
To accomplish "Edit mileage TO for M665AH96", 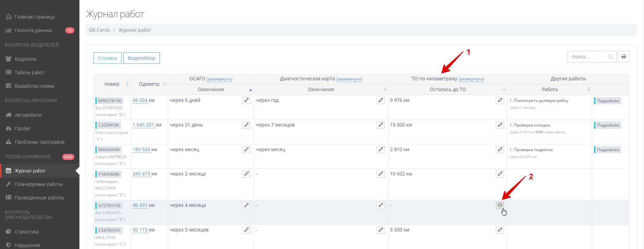I will pyautogui.click(x=500, y=149).
